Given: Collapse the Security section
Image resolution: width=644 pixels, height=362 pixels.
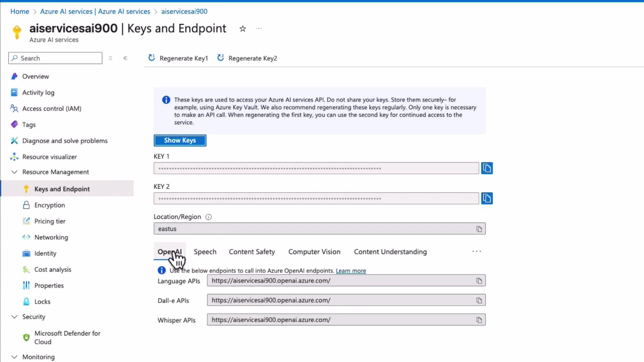Looking at the screenshot, I should coord(14,317).
